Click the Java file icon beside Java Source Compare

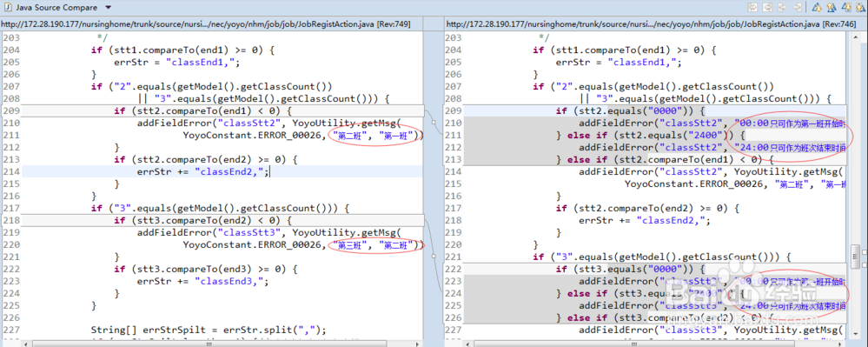[9, 7]
